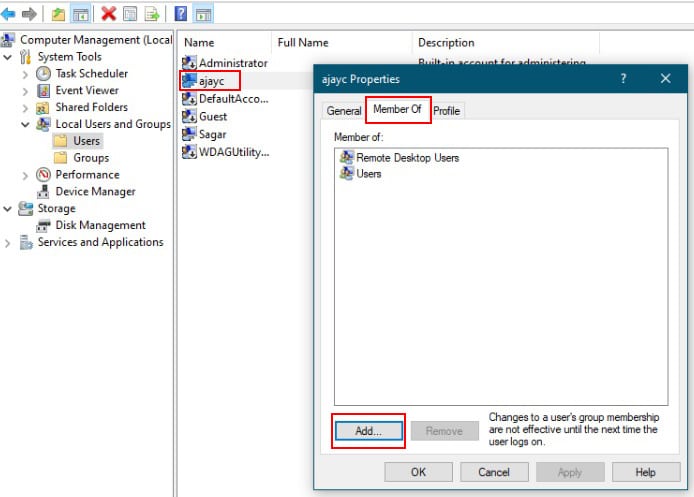
Task: Click the Export List toolbar icon
Action: click(x=151, y=14)
